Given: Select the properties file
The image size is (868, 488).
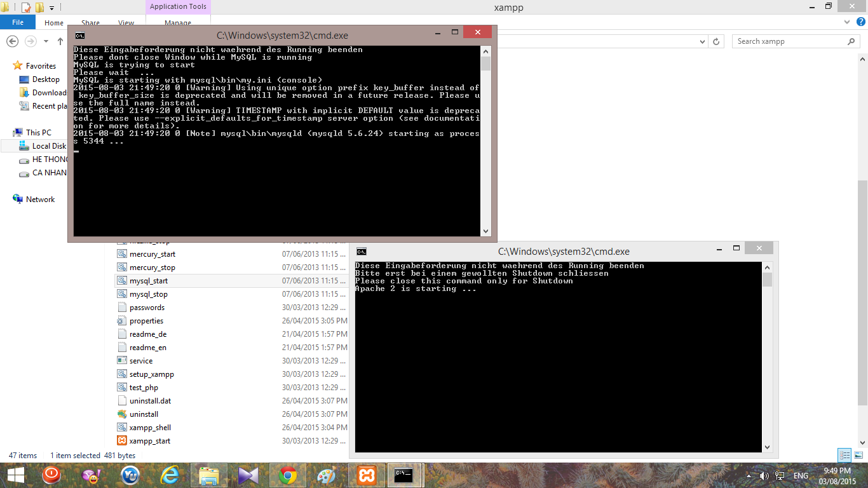Looking at the screenshot, I should [x=146, y=321].
